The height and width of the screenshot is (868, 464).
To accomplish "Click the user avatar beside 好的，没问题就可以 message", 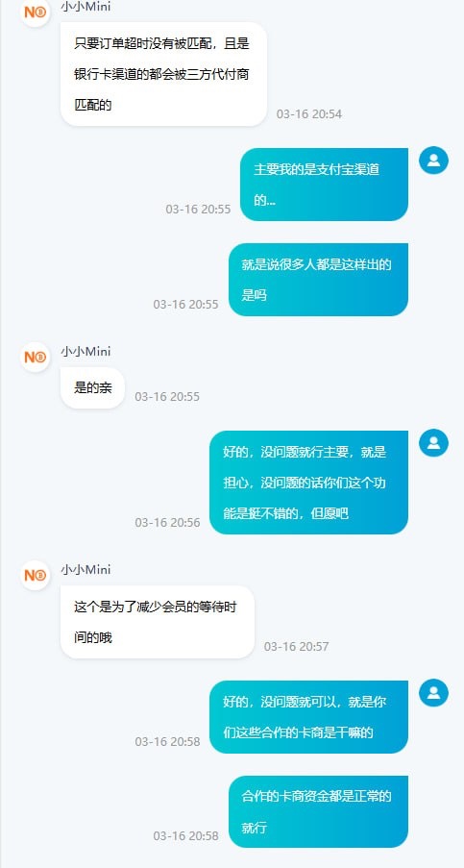I will pyautogui.click(x=433, y=692).
